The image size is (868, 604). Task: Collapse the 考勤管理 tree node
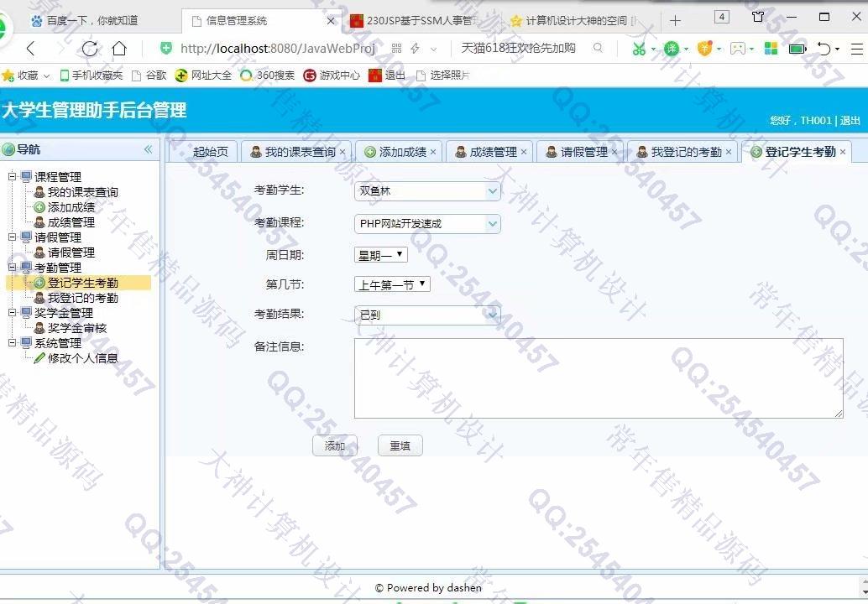tap(13, 267)
